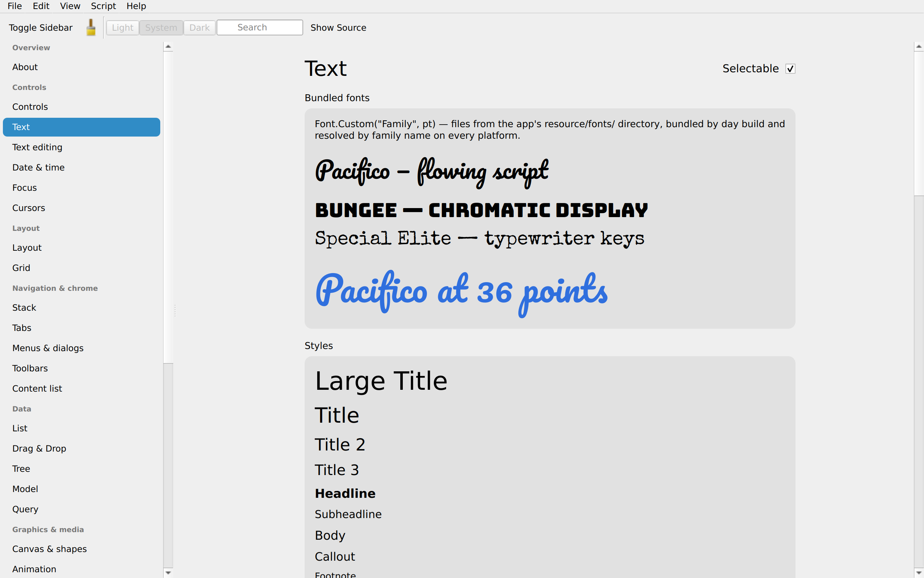Click the 'Large Title' style sample
924x578 pixels.
[381, 381]
